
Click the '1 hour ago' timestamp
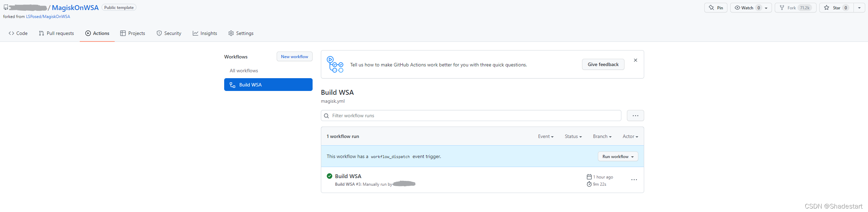point(603,177)
